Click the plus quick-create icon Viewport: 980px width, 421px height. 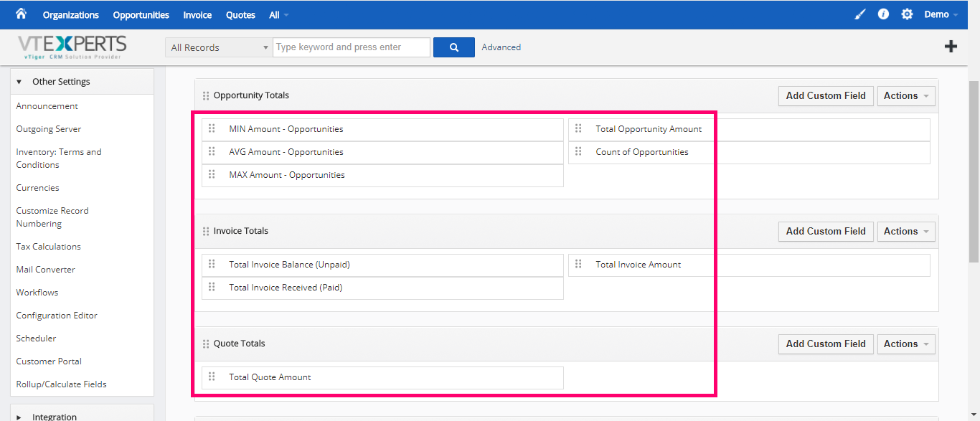(951, 47)
